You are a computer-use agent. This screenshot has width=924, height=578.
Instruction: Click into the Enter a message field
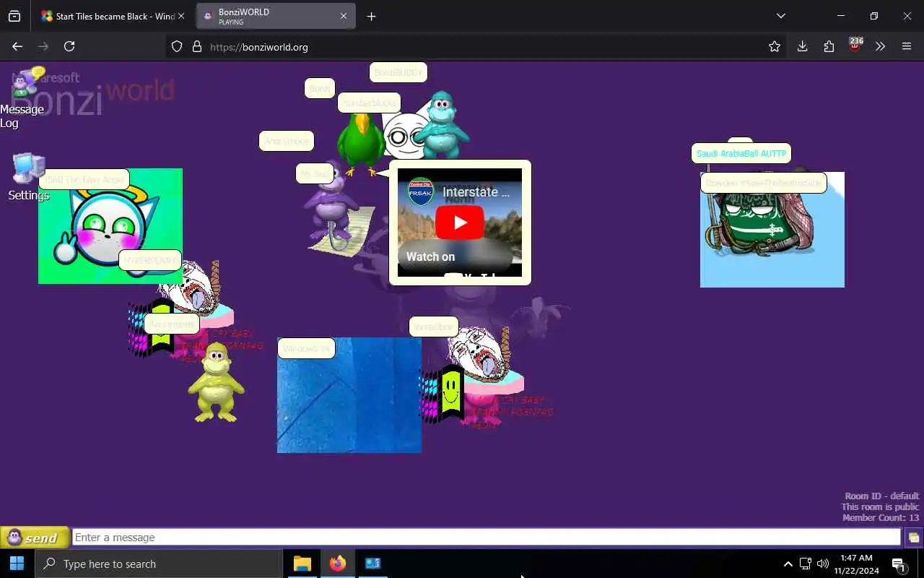[487, 538]
